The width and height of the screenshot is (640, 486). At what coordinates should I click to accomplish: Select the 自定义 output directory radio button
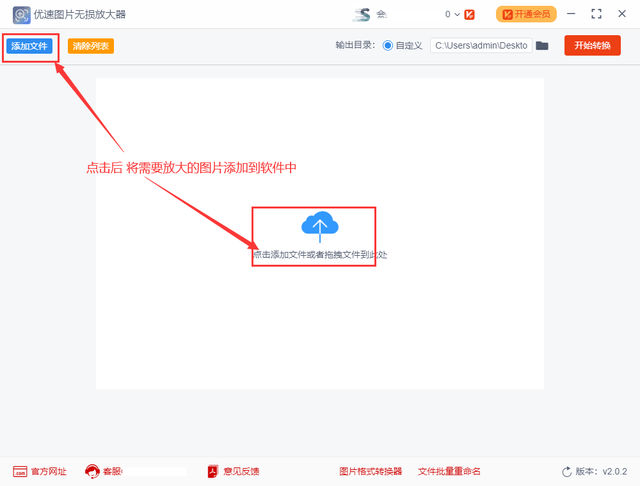tap(388, 46)
